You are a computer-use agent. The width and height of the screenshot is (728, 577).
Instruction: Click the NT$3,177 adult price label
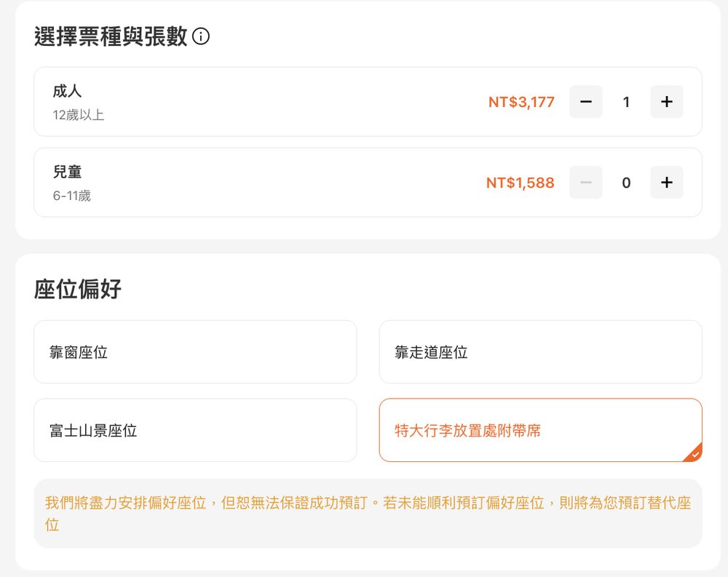[522, 102]
